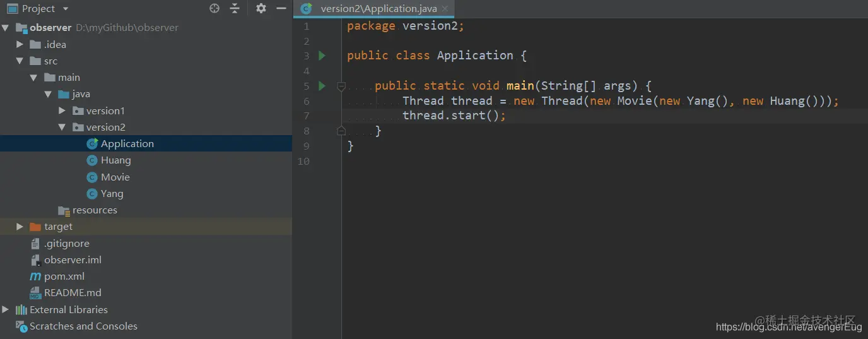This screenshot has height=339, width=868.
Task: Click the run arrow beside main method
Action: 322,86
